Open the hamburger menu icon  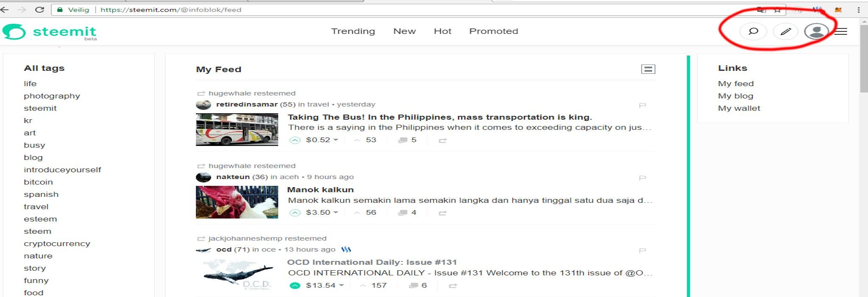coord(841,31)
